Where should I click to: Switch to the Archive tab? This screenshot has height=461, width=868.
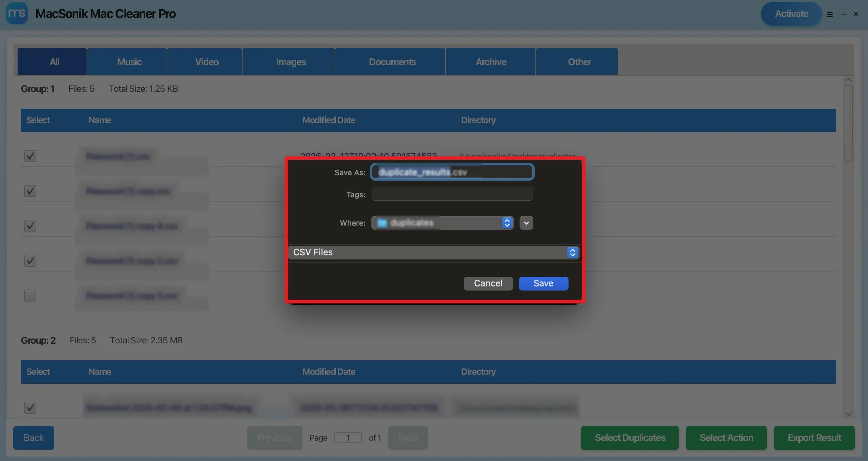point(491,62)
